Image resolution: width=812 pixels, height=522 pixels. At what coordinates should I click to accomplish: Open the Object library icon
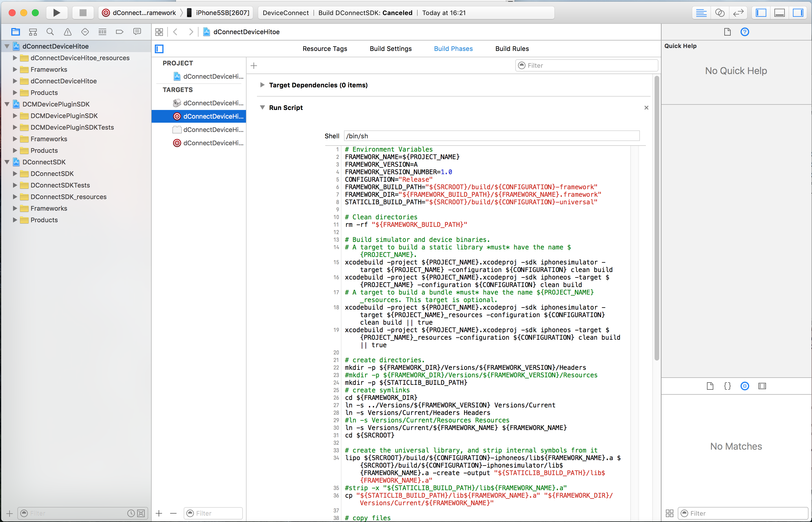click(x=745, y=386)
